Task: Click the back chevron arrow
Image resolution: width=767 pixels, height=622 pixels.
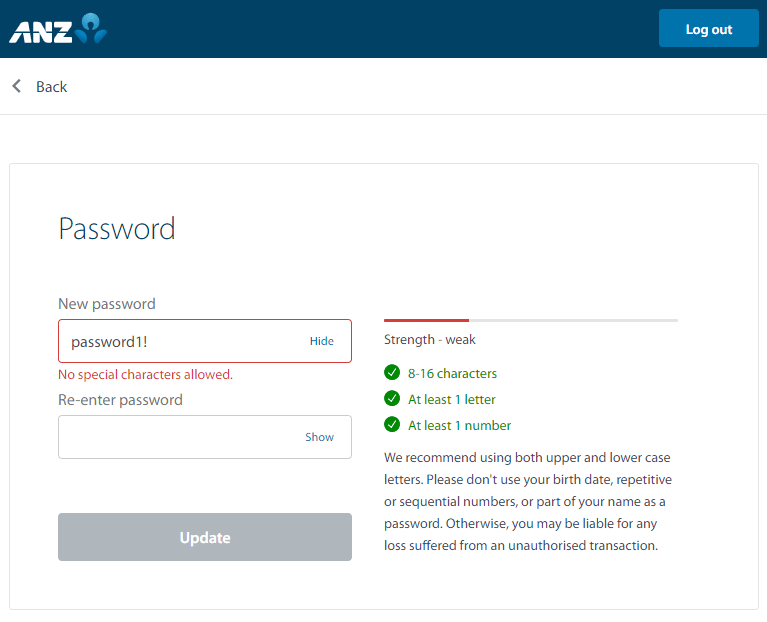Action: click(17, 86)
